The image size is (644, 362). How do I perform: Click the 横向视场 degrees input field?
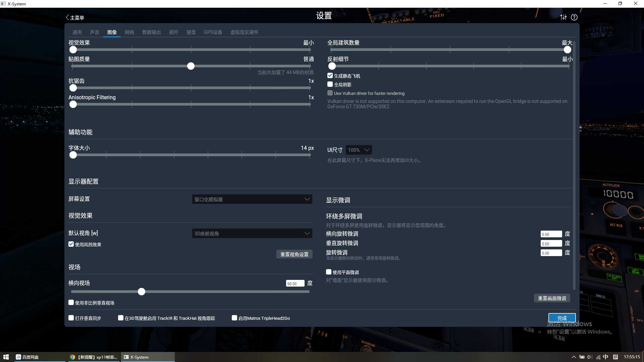[x=294, y=283]
